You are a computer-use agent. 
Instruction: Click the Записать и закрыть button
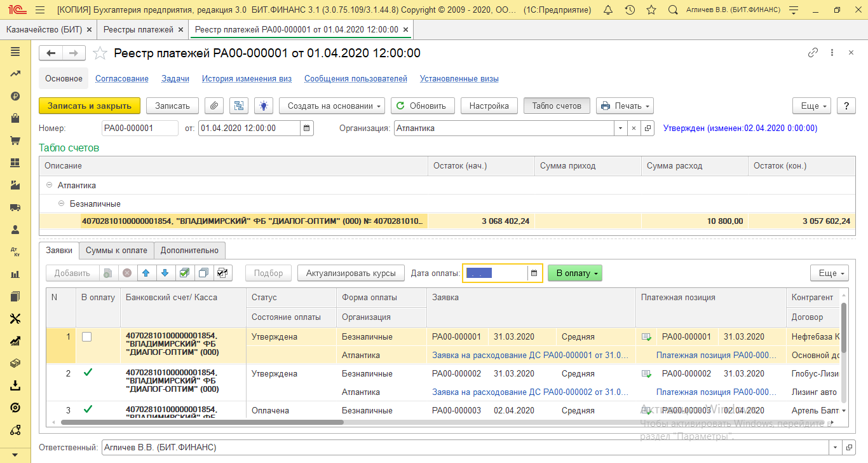(90, 106)
